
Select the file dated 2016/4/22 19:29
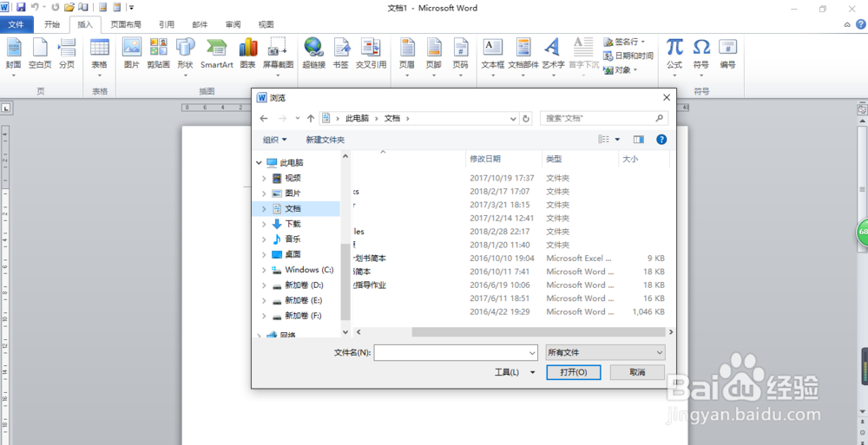pos(510,311)
